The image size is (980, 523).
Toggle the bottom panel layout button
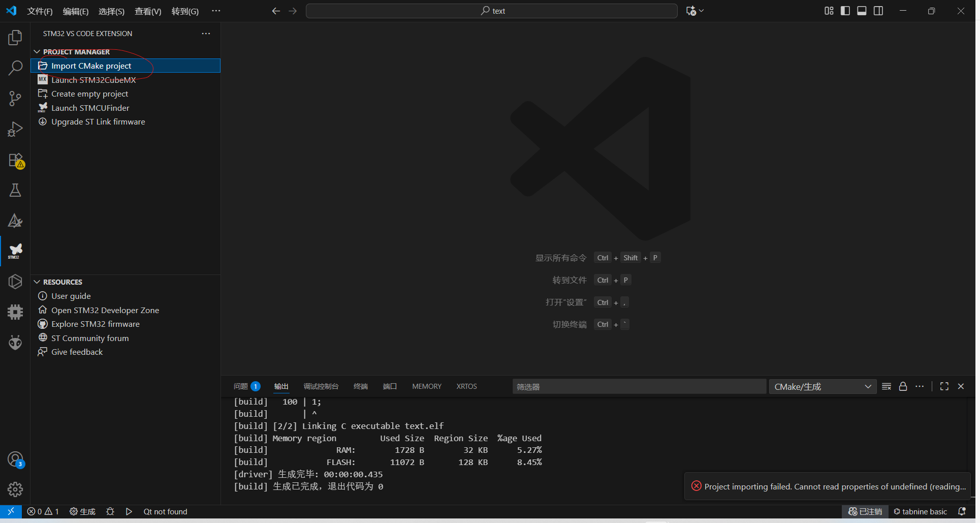(862, 11)
